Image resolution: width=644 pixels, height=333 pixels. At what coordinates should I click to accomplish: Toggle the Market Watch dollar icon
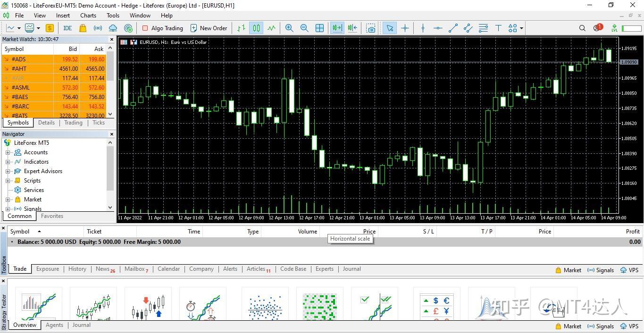(x=50, y=28)
